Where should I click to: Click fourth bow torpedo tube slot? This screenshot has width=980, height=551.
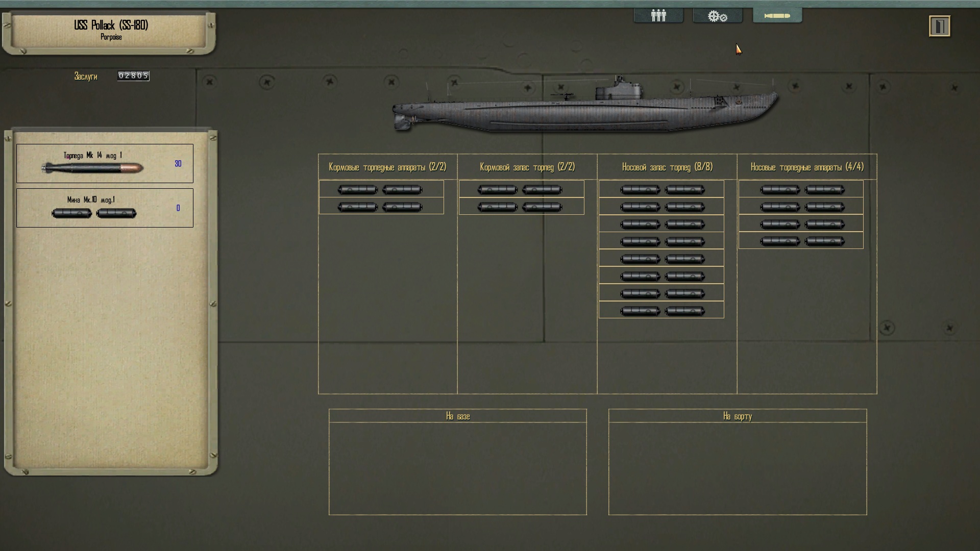[801, 241]
